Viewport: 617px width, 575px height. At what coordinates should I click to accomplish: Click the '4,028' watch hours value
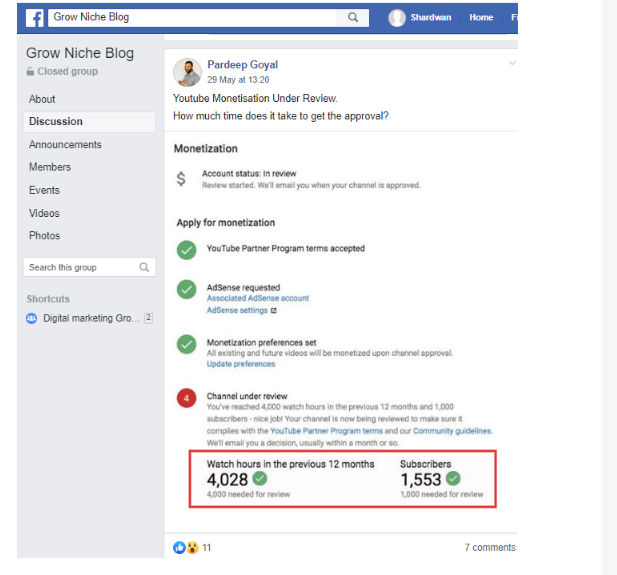click(x=227, y=479)
